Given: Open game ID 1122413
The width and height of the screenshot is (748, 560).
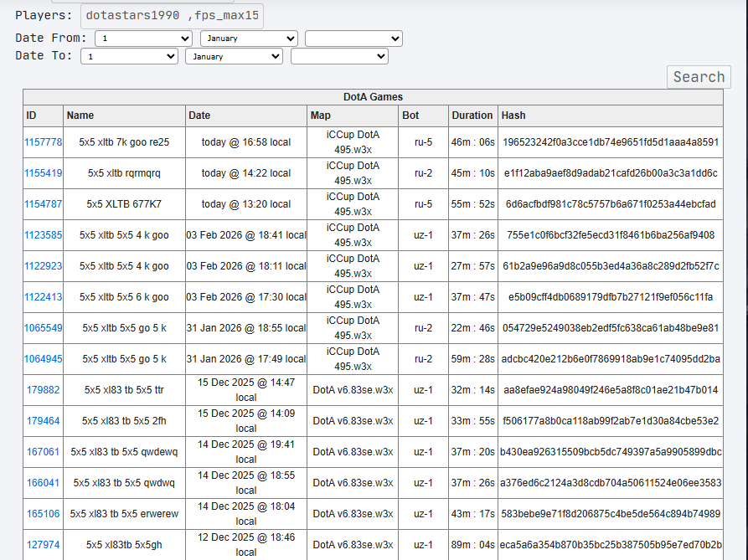Looking at the screenshot, I should 43,297.
